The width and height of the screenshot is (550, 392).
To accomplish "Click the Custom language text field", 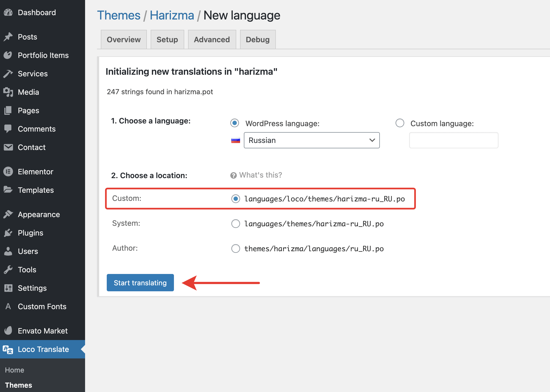I will click(454, 140).
